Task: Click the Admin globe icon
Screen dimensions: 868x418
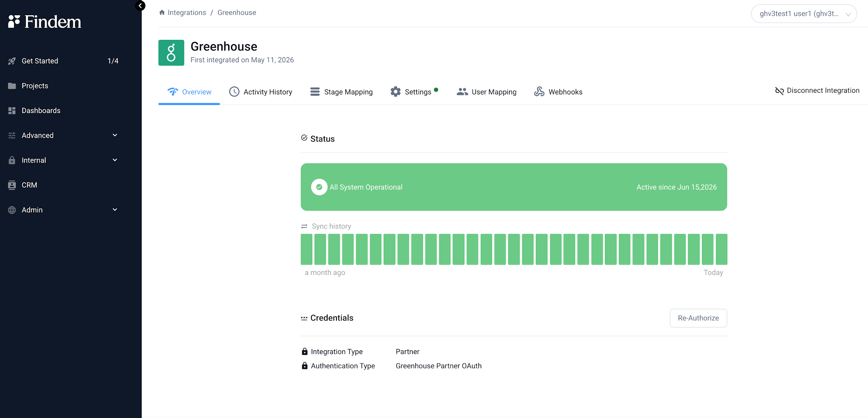Action: 12,210
